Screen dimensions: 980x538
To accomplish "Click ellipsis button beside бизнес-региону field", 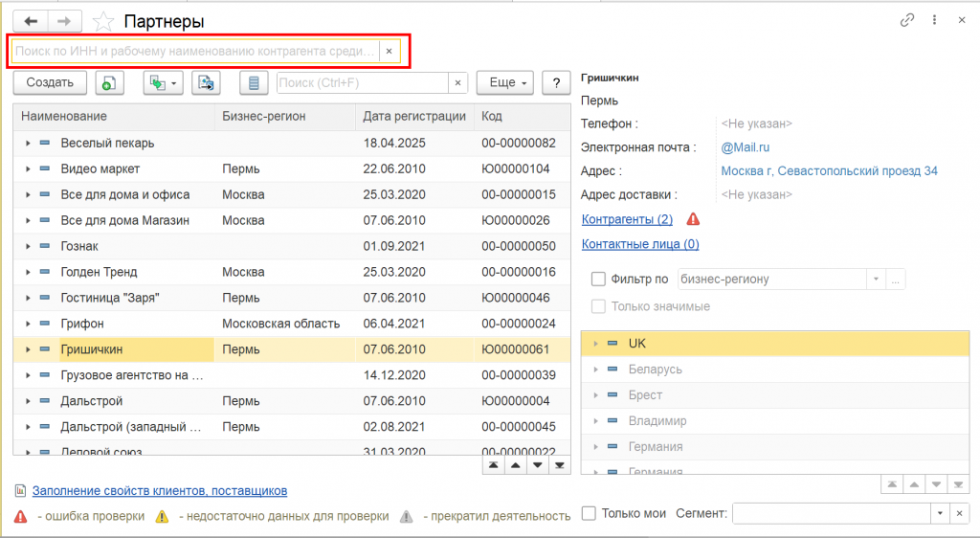I will pyautogui.click(x=896, y=280).
